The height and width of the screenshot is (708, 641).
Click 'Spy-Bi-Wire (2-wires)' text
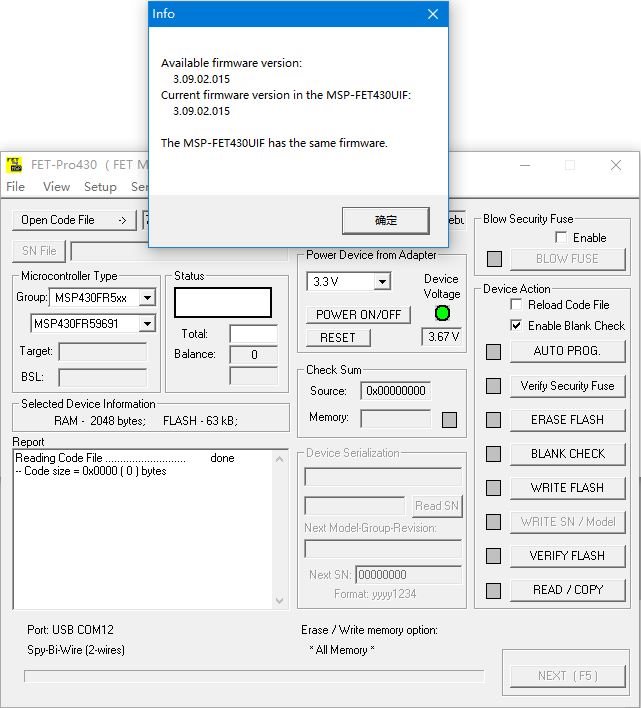point(76,650)
